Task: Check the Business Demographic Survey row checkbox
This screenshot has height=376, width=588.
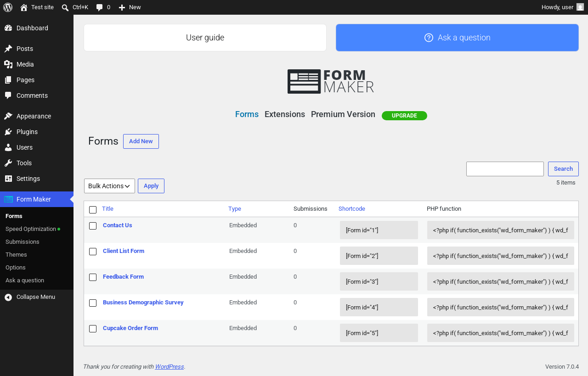Action: pyautogui.click(x=93, y=303)
